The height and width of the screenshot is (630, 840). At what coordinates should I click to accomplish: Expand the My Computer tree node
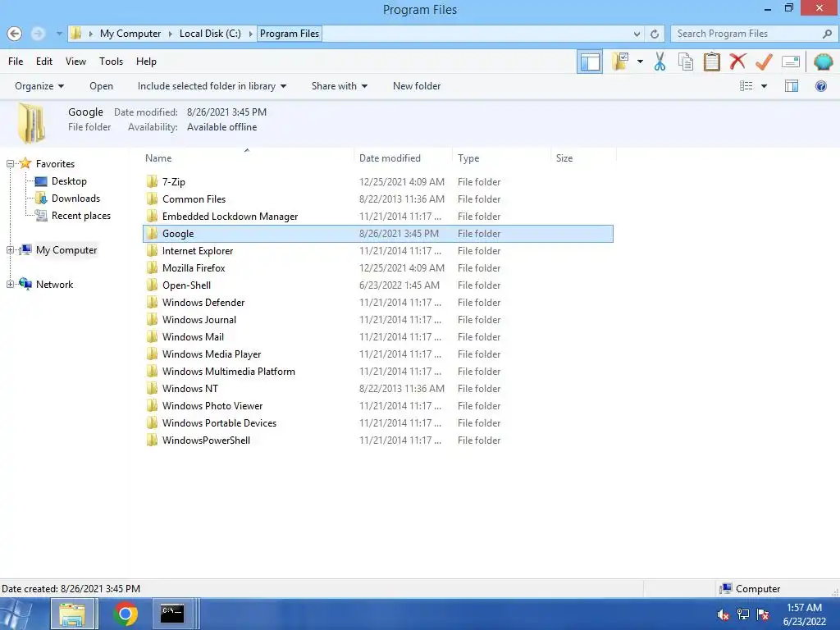tap(10, 250)
